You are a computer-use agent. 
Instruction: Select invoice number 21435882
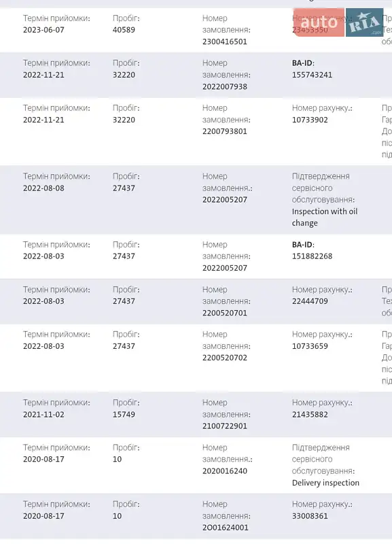point(310,415)
